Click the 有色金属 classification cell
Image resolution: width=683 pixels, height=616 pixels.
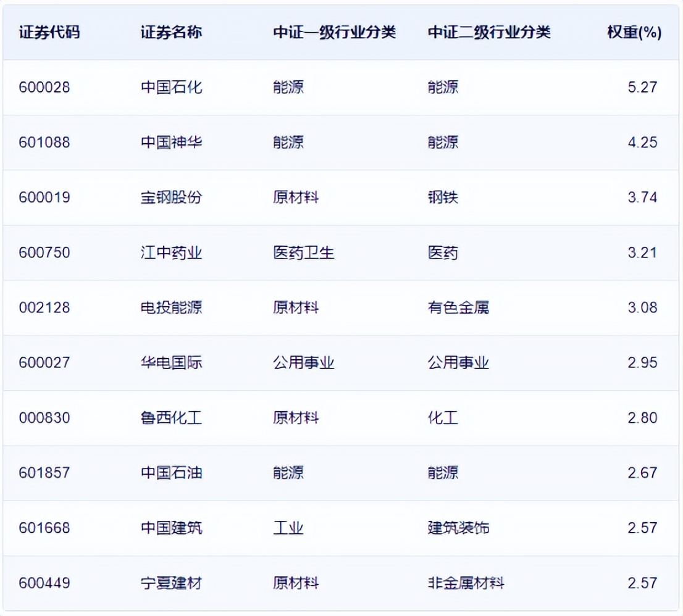pos(458,307)
